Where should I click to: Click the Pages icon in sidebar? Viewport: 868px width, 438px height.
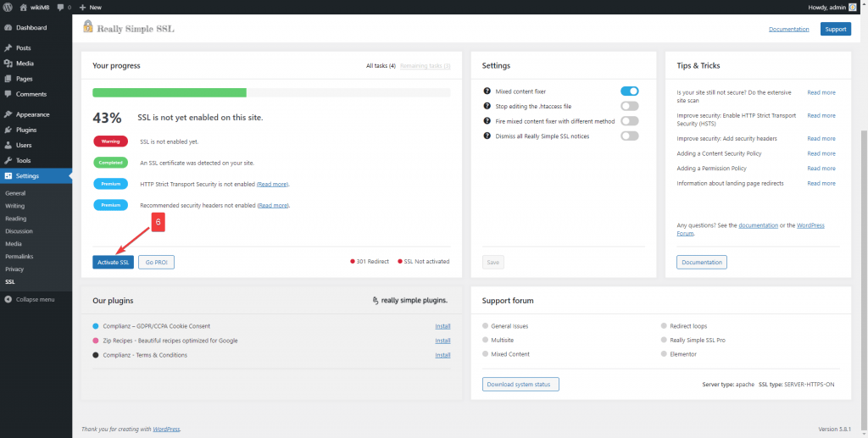(8, 79)
